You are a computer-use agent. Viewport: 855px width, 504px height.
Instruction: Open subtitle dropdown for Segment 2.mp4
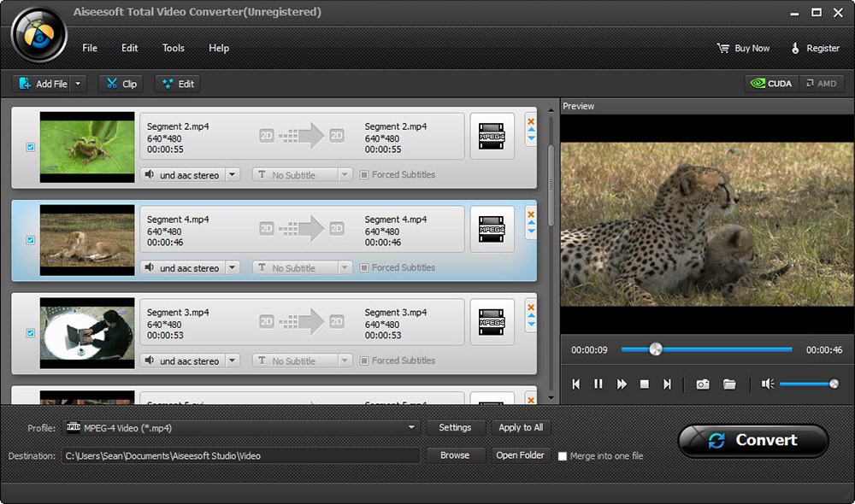(x=345, y=175)
